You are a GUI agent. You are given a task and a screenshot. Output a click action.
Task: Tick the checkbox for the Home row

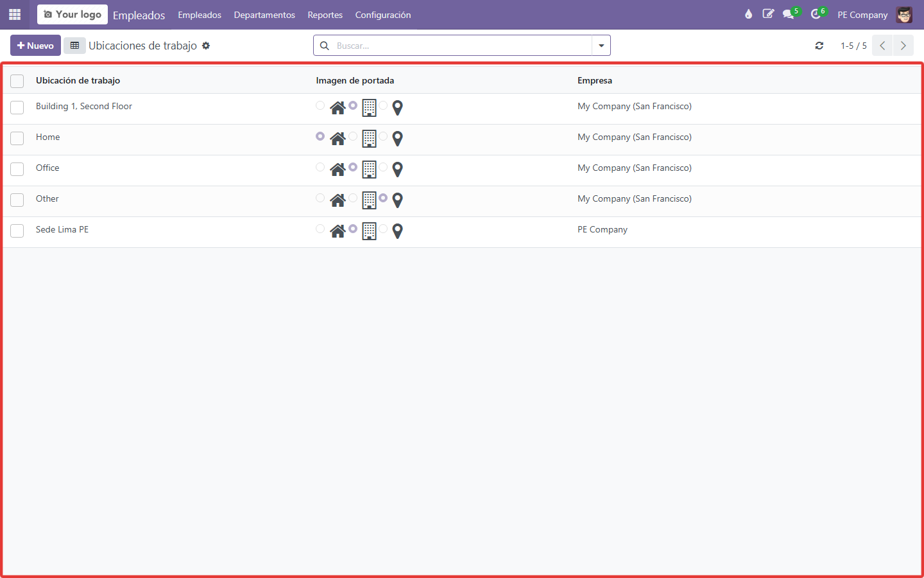pyautogui.click(x=17, y=138)
